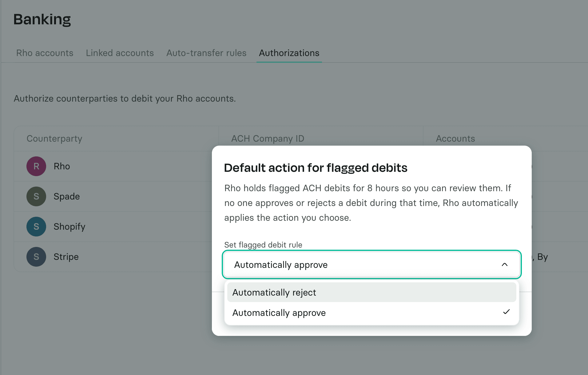This screenshot has height=375, width=588.
Task: Select the Spade counterparty name
Action: point(67,196)
